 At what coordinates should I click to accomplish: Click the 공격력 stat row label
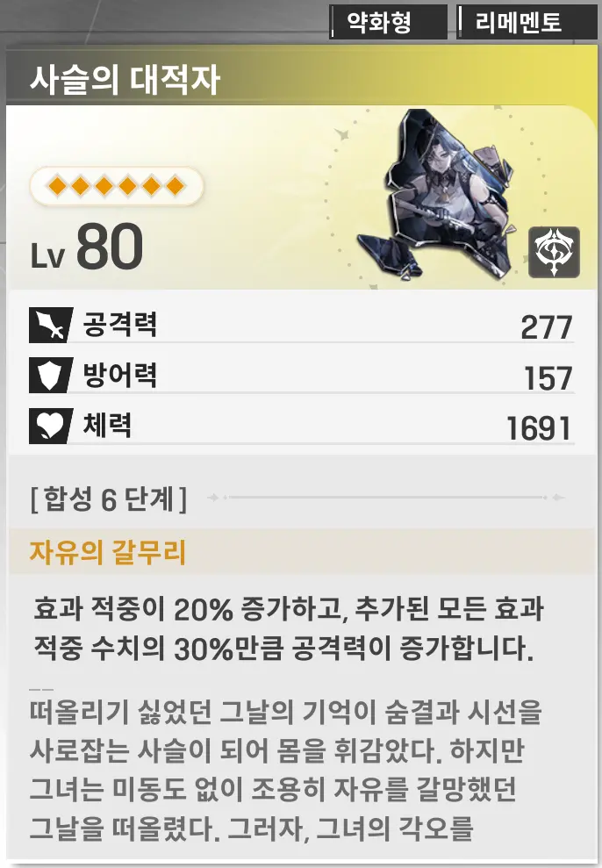pyautogui.click(x=119, y=325)
